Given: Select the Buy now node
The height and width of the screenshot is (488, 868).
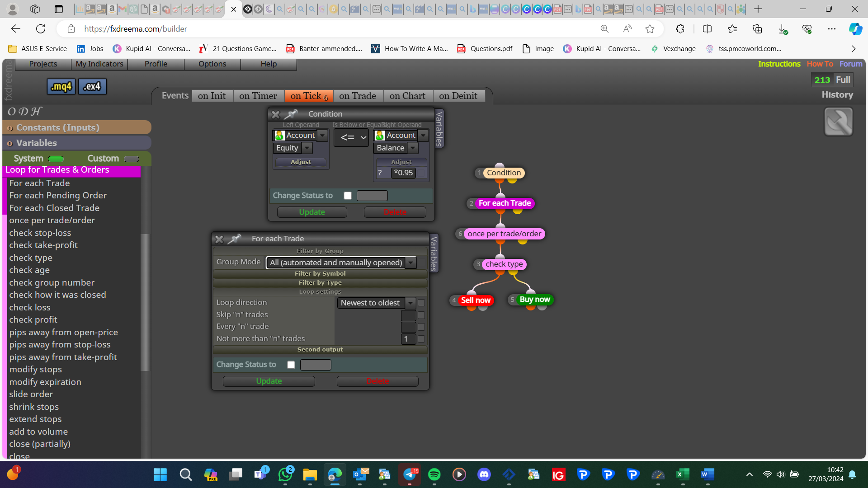Looking at the screenshot, I should pos(534,300).
